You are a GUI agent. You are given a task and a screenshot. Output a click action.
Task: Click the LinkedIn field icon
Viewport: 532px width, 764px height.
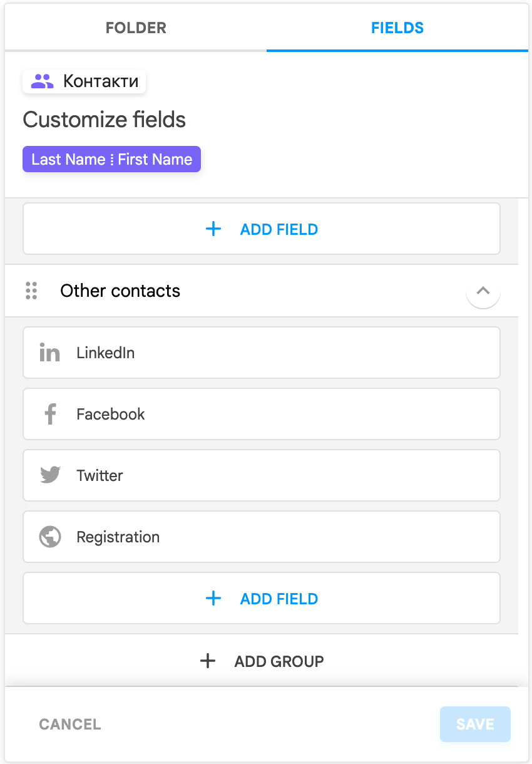[x=49, y=352]
